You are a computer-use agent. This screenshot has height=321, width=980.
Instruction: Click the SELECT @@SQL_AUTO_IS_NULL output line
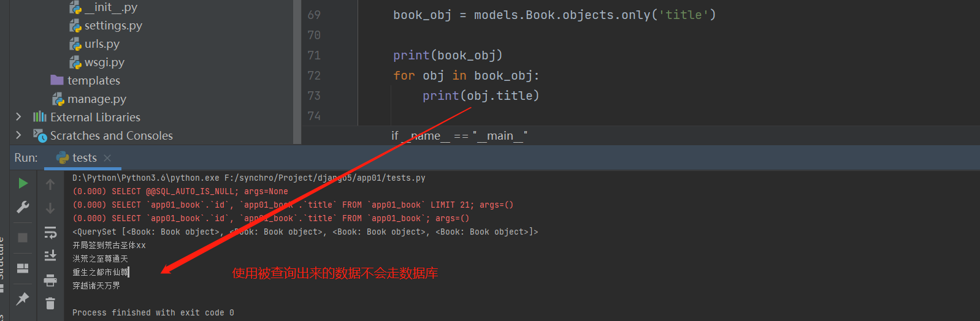pyautogui.click(x=180, y=191)
